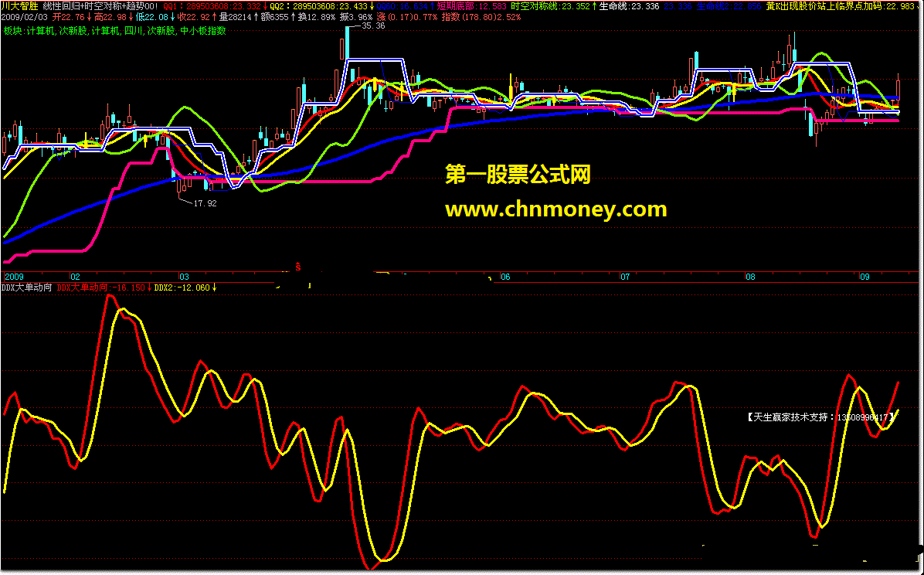The width and height of the screenshot is (924, 575).
Task: Click the white 生命线 23.336 label
Action: pyautogui.click(x=629, y=6)
